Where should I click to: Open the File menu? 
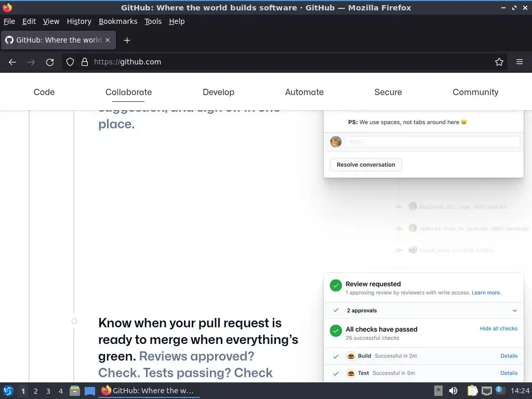pos(9,21)
